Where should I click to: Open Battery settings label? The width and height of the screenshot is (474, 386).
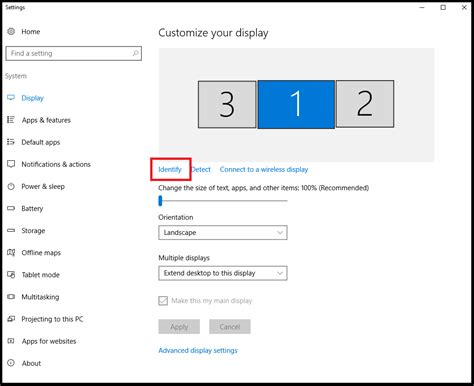click(x=32, y=209)
